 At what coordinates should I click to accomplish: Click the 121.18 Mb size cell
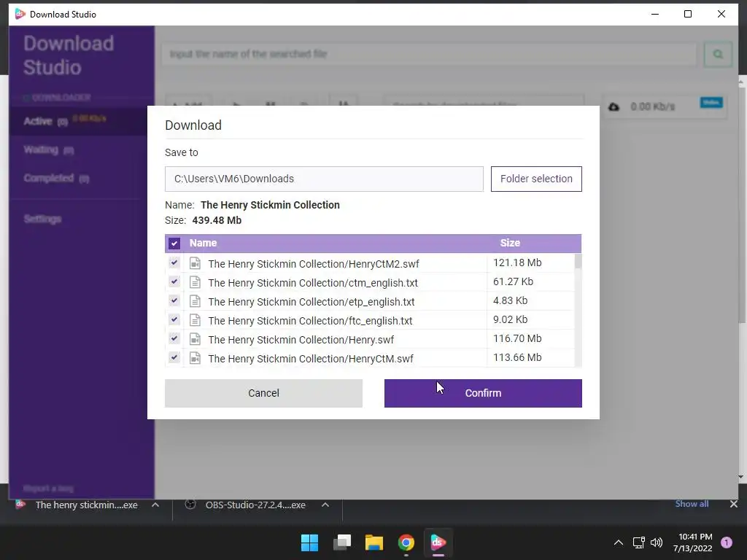point(517,262)
